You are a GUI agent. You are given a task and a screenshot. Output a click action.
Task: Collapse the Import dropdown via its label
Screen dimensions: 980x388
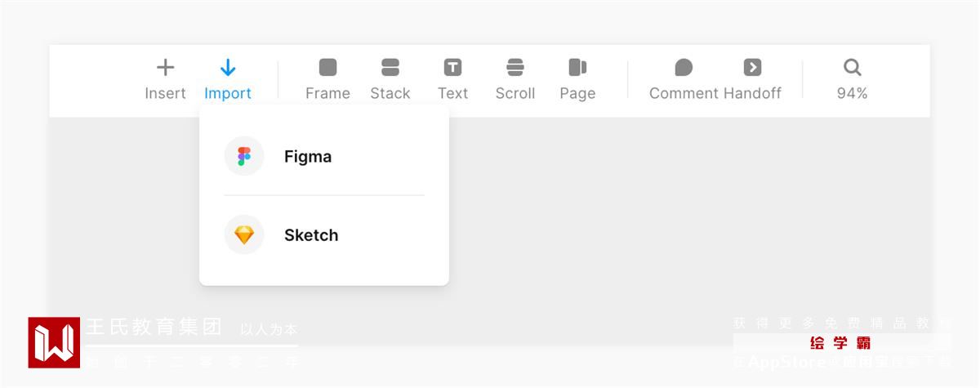click(228, 93)
